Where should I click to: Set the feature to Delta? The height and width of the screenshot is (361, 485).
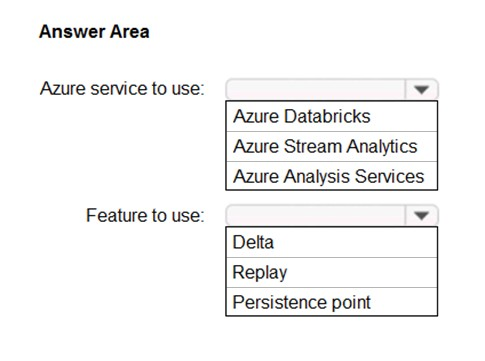(x=332, y=242)
